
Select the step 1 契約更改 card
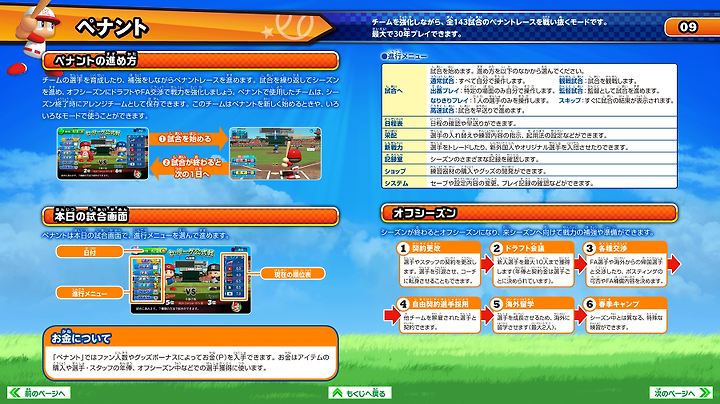click(x=439, y=264)
